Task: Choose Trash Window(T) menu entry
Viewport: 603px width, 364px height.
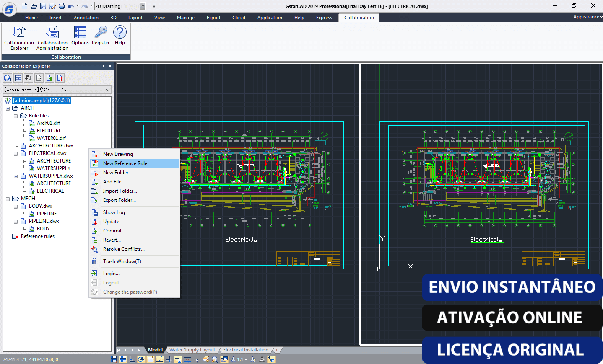Action: click(135, 261)
